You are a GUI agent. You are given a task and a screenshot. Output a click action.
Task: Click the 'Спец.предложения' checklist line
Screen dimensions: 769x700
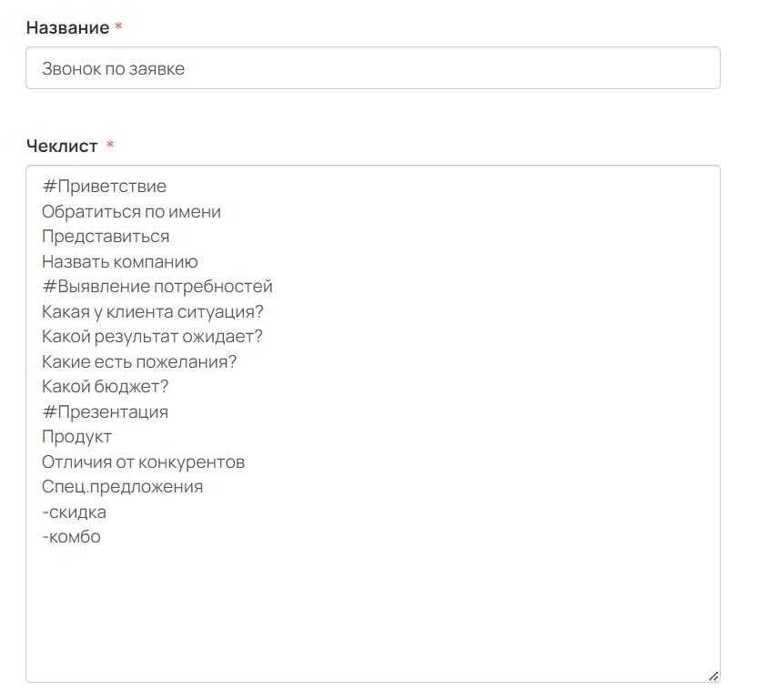click(x=123, y=487)
